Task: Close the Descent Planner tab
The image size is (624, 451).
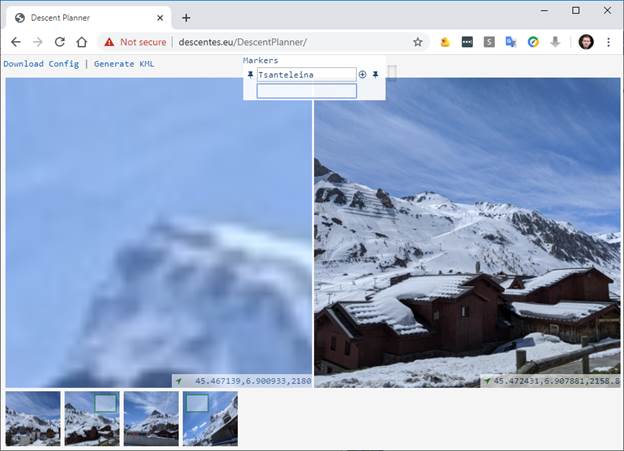Action: click(160, 18)
